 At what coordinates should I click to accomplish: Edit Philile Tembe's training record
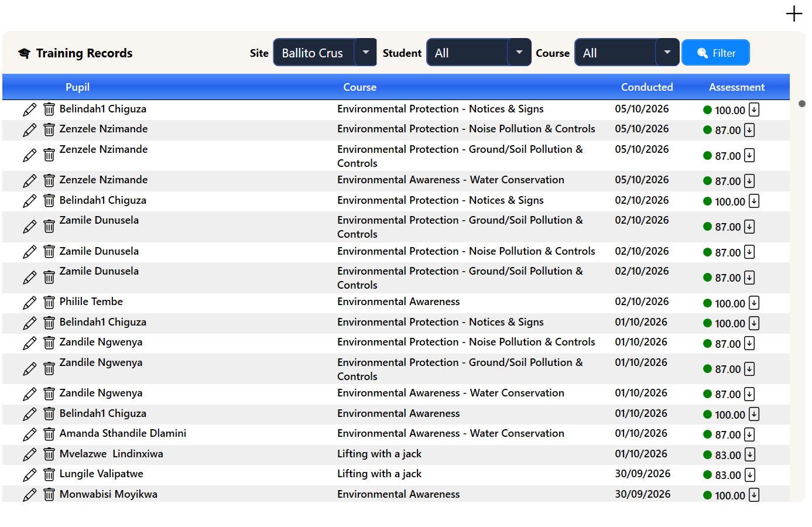(x=29, y=303)
